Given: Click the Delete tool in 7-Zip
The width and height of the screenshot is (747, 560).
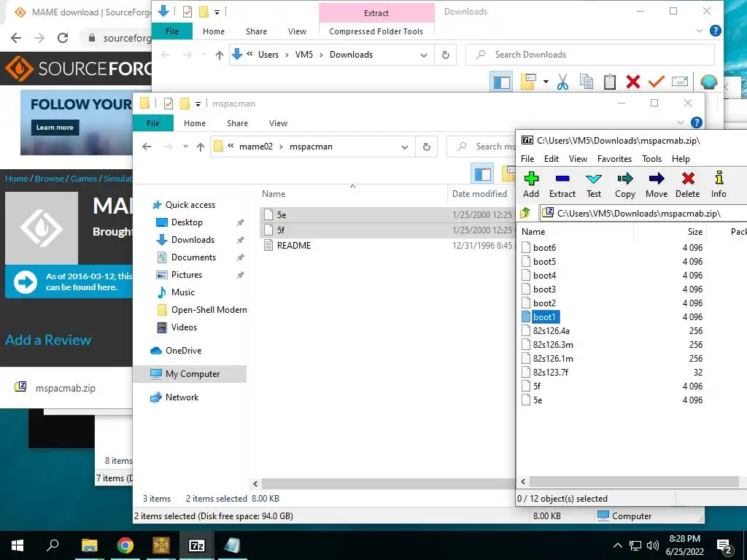Looking at the screenshot, I should click(x=687, y=185).
